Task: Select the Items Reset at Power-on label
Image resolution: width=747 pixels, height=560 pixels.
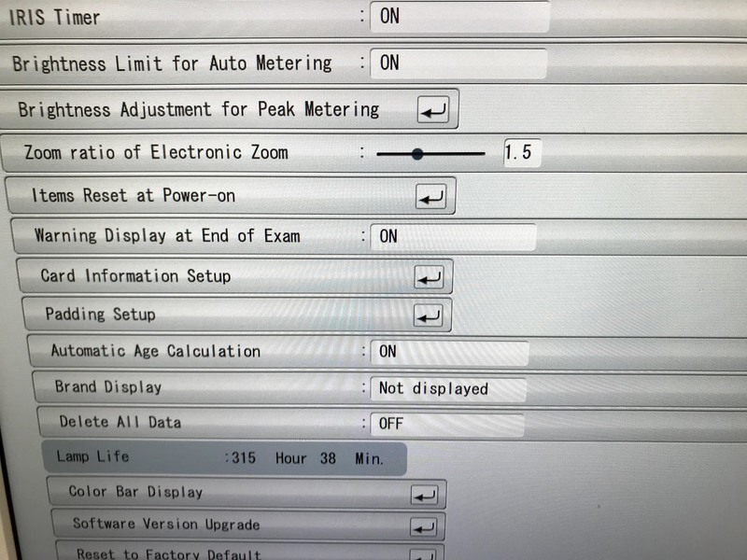Action: [x=134, y=196]
